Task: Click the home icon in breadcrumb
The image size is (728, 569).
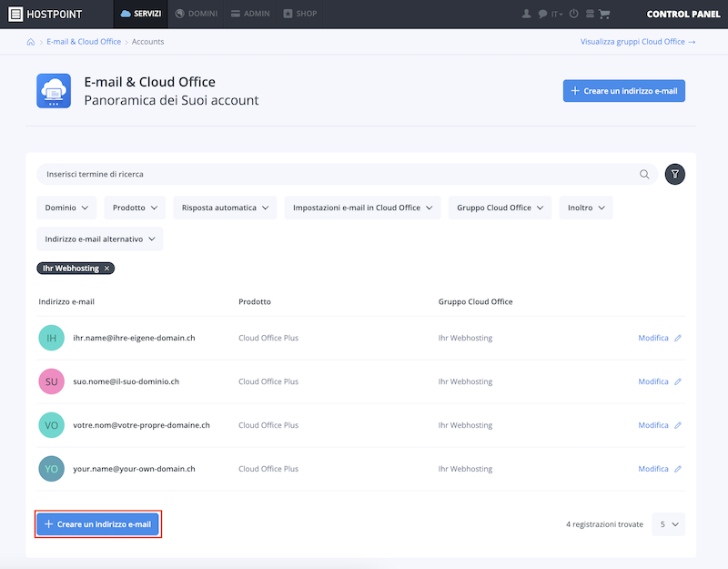Action: coord(31,42)
